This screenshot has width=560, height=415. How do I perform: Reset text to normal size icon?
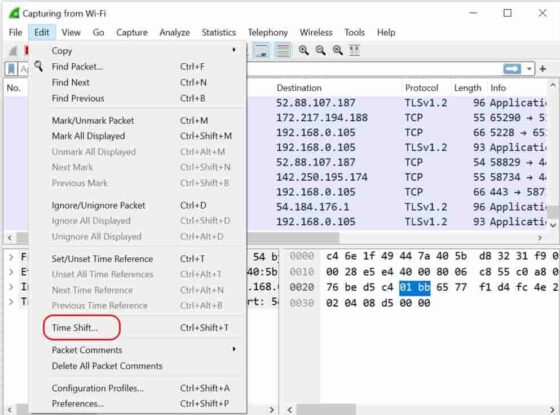pyautogui.click(x=338, y=50)
